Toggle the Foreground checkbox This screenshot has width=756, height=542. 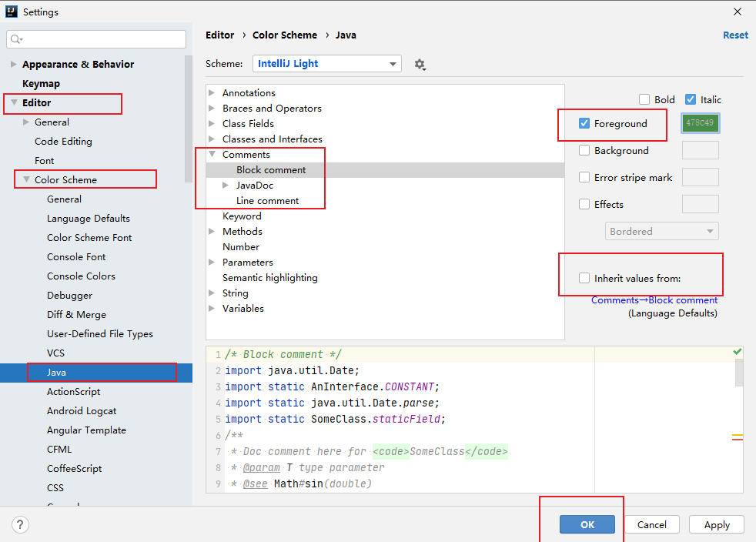pos(584,123)
